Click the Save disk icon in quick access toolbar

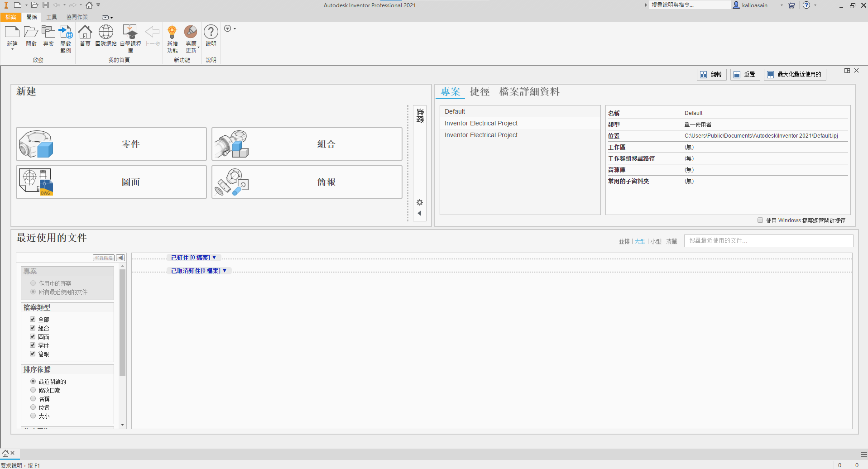click(x=46, y=5)
